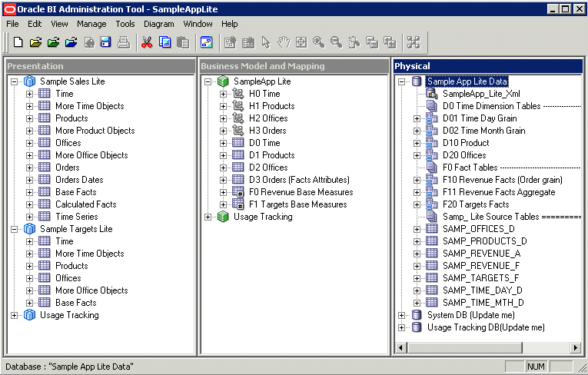Expand the System DB (Update me) database

(401, 315)
